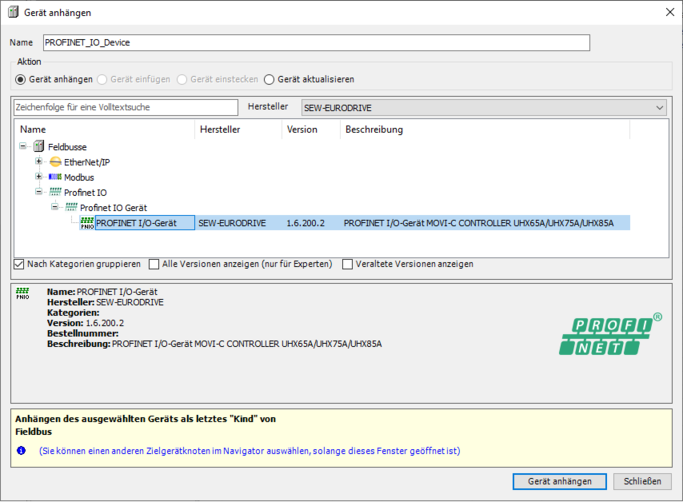
Task: Click the Profinet IO category icon
Action: [56, 192]
